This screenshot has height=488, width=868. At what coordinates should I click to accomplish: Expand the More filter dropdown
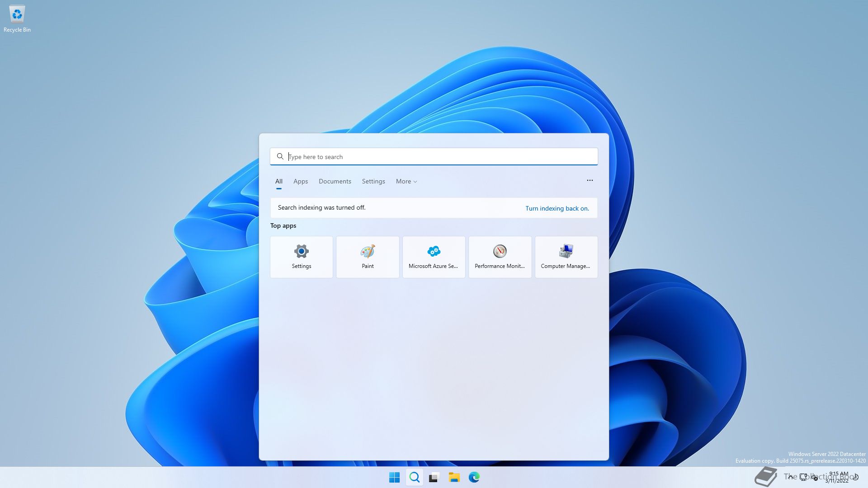[406, 181]
